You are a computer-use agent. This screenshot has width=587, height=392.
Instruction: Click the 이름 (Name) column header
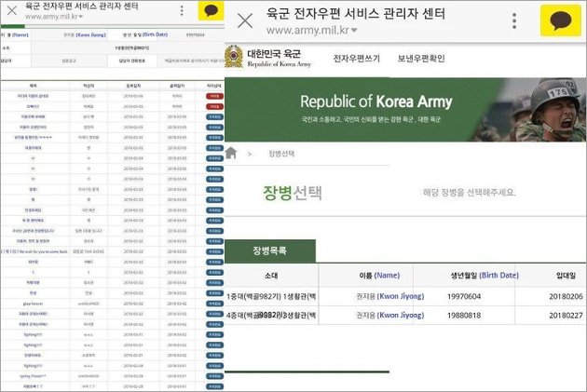click(x=379, y=276)
